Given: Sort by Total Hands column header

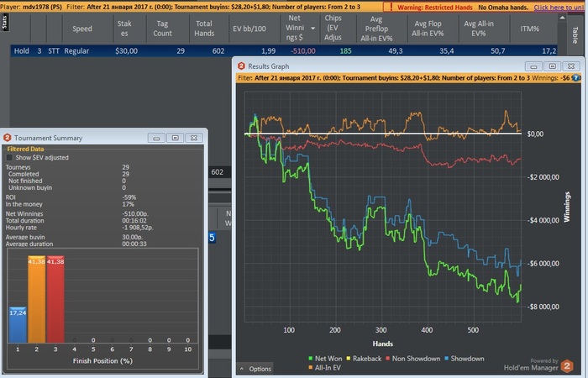Looking at the screenshot, I should click(x=204, y=29).
